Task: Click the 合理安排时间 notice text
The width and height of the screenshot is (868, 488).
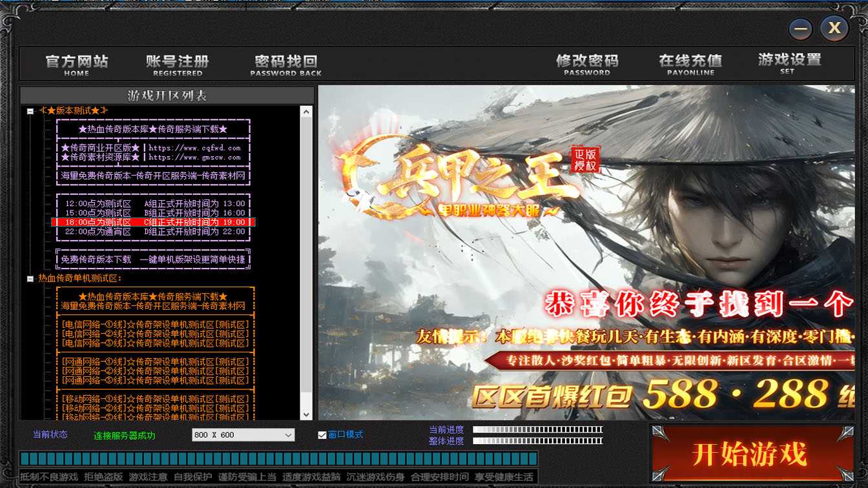Action: (x=440, y=477)
